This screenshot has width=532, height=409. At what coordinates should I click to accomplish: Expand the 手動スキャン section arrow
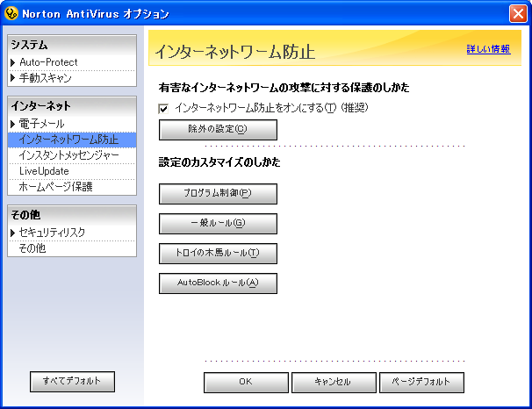[x=13, y=78]
